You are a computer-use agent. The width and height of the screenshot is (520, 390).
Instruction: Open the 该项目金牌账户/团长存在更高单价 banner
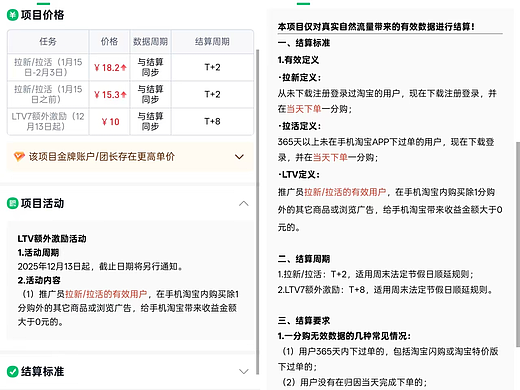130,157
